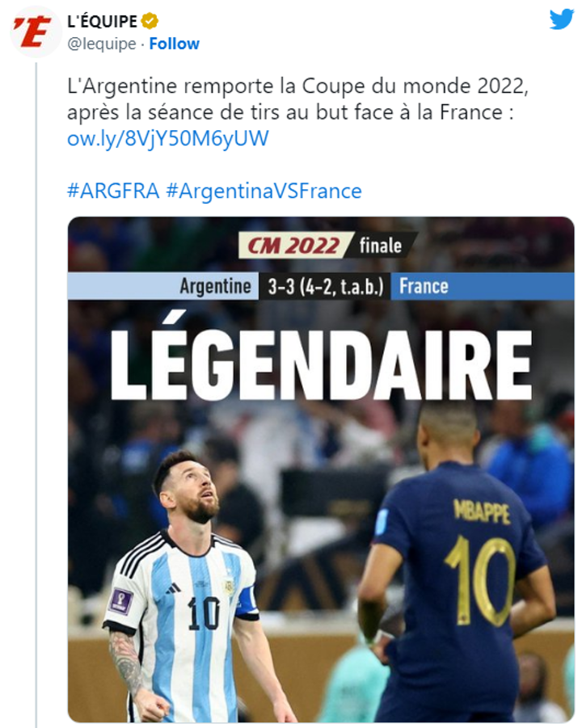Click the LÉGENDAIRE headline in image
This screenshot has width=582, height=728.
point(321,360)
